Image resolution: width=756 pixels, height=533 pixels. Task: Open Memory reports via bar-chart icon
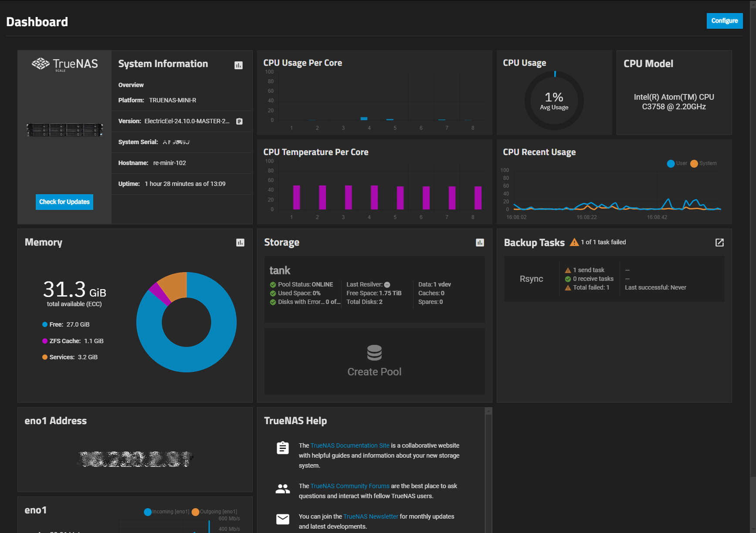[x=240, y=243]
